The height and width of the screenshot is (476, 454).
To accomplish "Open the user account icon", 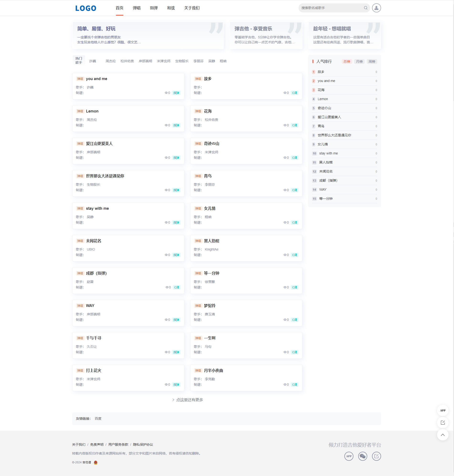I will click(x=376, y=8).
